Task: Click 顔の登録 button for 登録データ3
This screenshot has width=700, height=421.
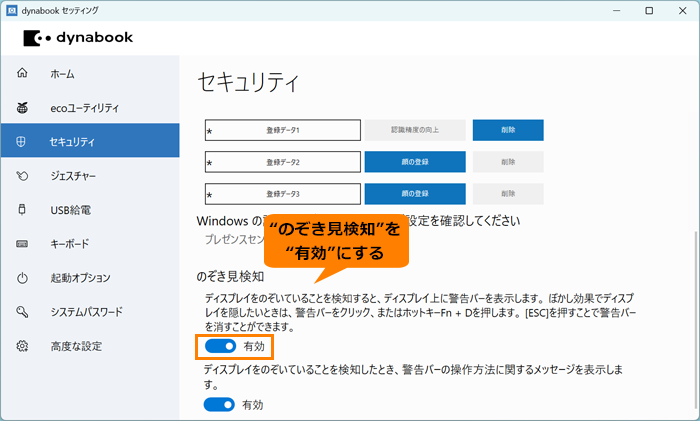Action: click(415, 194)
